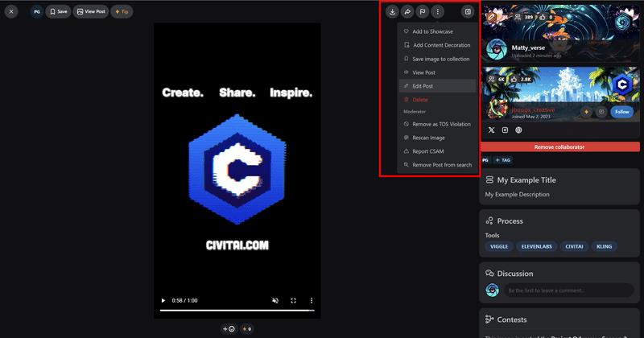Click the buzz count below video
644x338 pixels.
(247, 329)
